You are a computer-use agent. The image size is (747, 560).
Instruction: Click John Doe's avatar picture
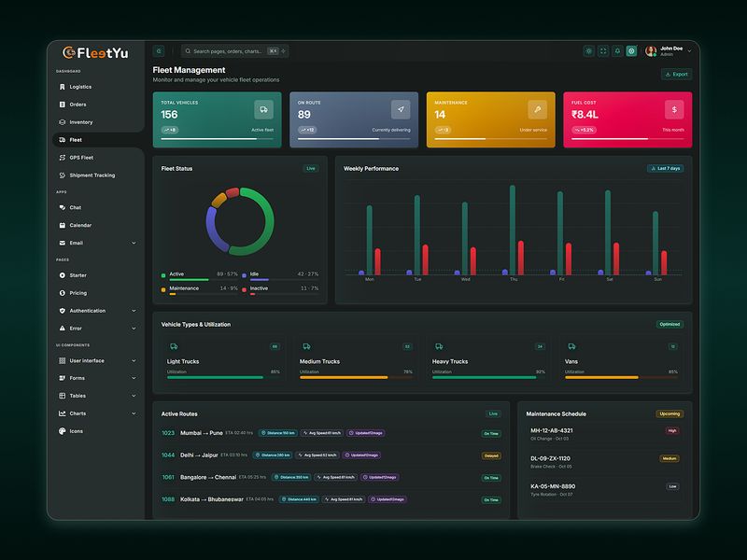651,51
